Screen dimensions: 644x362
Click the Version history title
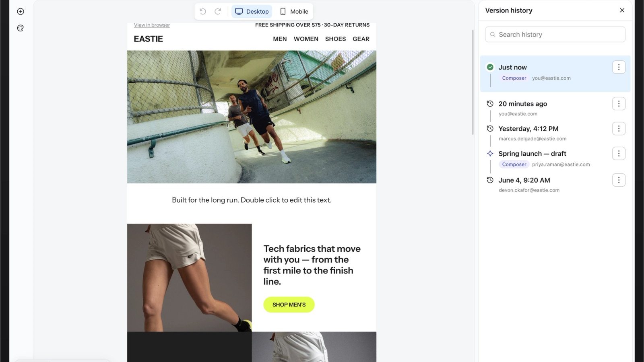[509, 10]
